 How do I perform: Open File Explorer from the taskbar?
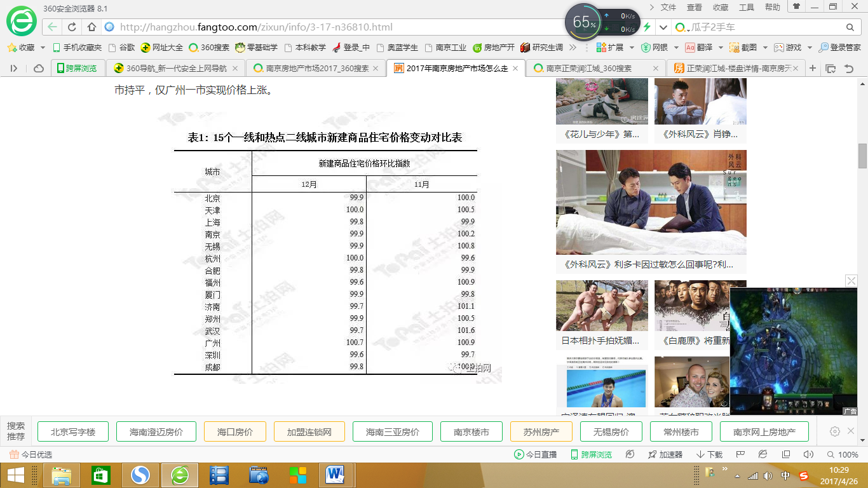[61, 475]
